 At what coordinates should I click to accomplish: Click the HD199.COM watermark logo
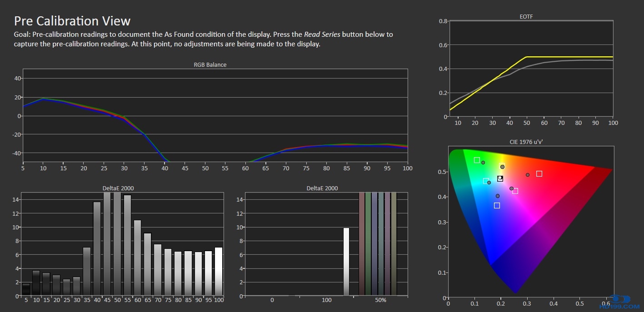(626, 301)
